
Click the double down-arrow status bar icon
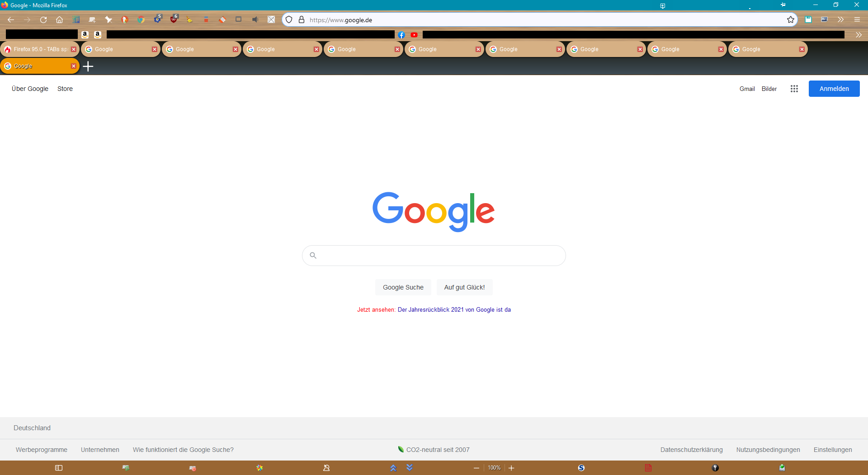(x=410, y=468)
